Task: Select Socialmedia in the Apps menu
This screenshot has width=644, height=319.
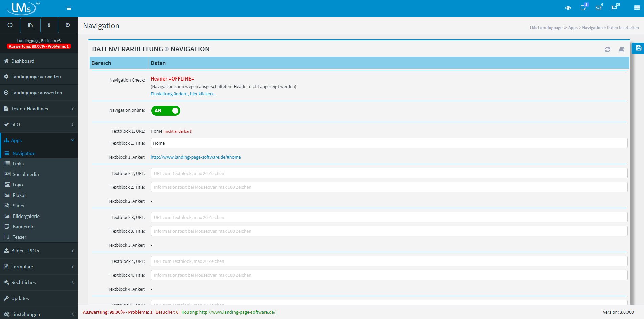Action: [25, 174]
